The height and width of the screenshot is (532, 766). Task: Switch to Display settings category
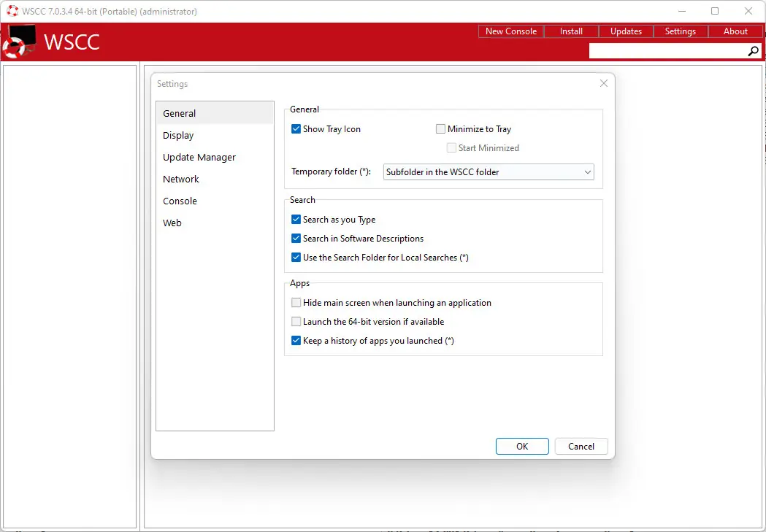click(215, 135)
